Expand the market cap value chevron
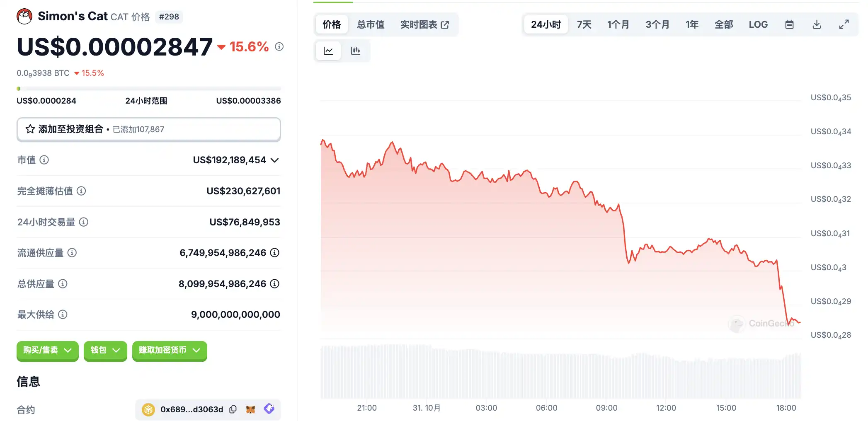This screenshot has height=421, width=868. coord(274,160)
